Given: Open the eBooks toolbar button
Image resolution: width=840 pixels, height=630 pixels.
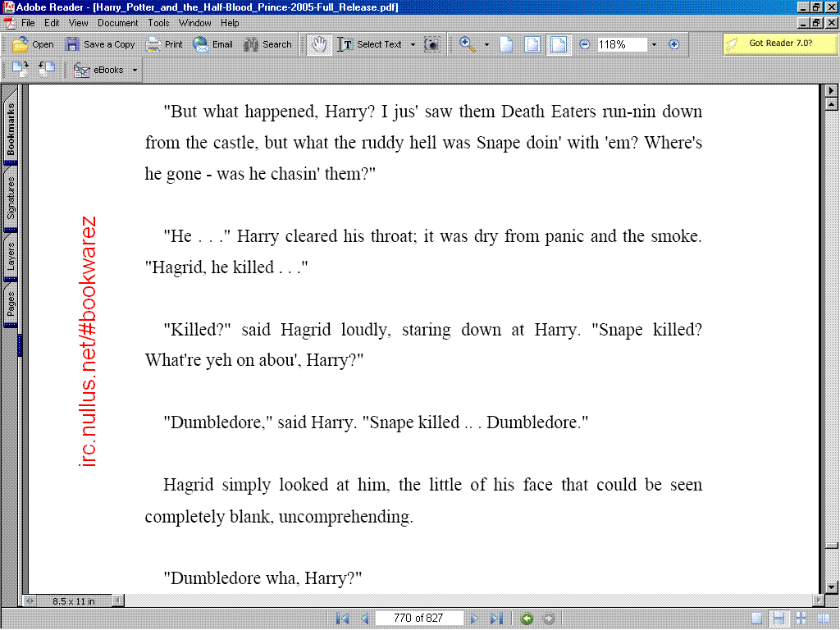Looking at the screenshot, I should click(x=98, y=70).
